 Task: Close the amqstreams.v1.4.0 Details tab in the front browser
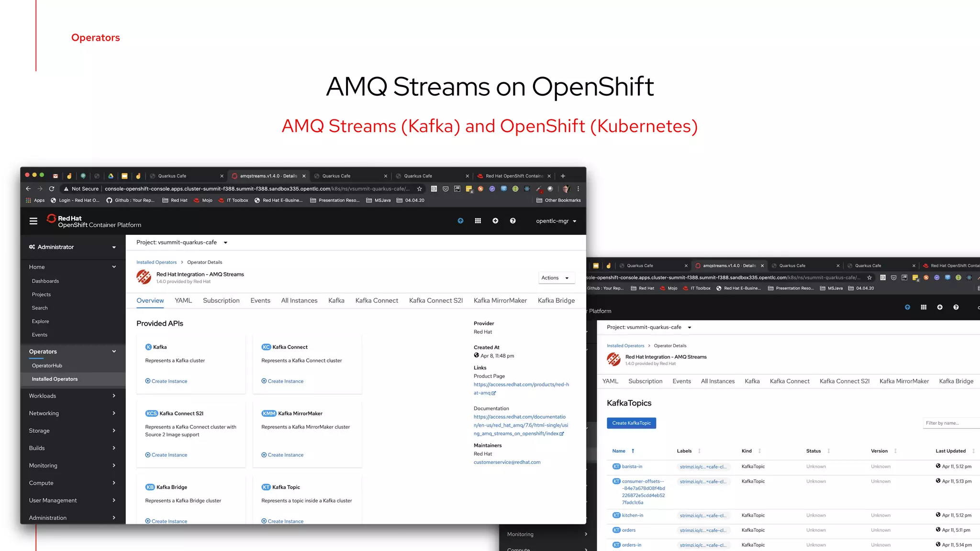pyautogui.click(x=304, y=176)
